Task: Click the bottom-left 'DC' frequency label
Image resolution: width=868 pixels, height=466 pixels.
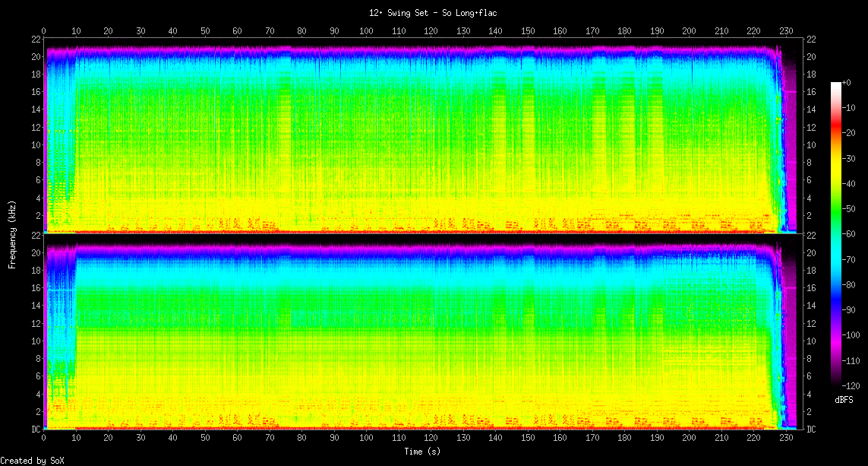Action: coord(35,430)
